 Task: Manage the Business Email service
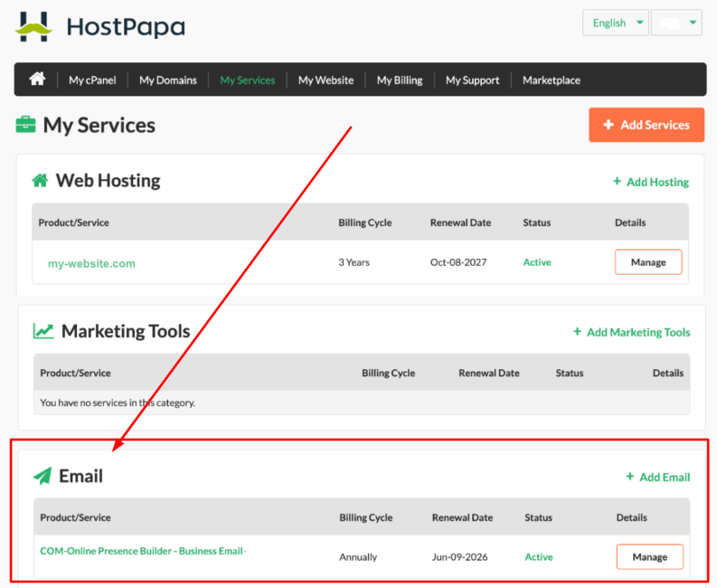pyautogui.click(x=650, y=557)
